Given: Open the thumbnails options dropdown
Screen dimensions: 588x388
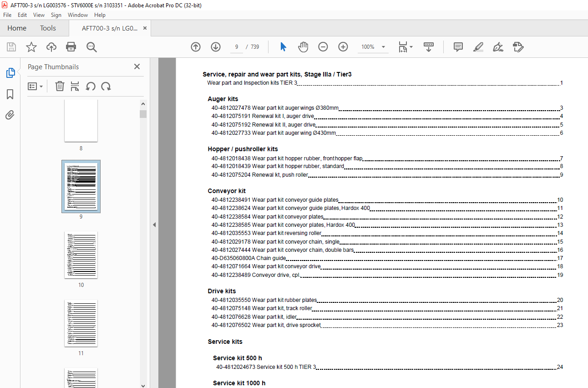Looking at the screenshot, I should coord(35,86).
